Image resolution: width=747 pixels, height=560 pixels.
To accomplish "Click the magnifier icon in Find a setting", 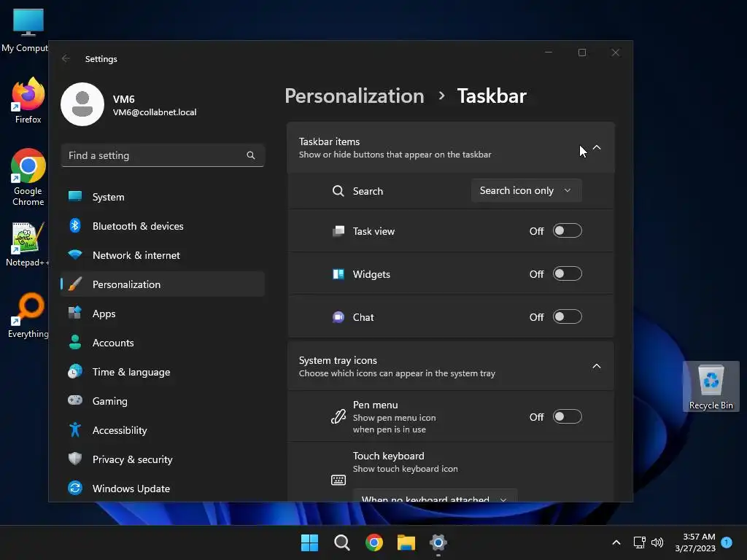I will (251, 155).
